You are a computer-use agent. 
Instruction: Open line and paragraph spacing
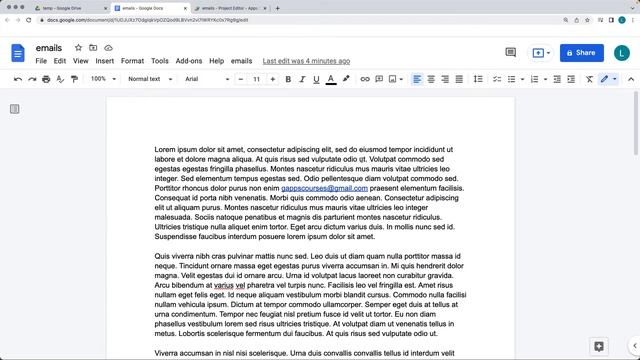478,79
